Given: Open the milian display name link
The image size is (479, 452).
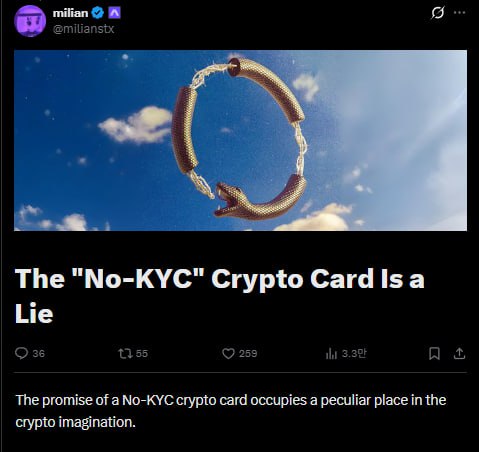Looking at the screenshot, I should point(71,13).
